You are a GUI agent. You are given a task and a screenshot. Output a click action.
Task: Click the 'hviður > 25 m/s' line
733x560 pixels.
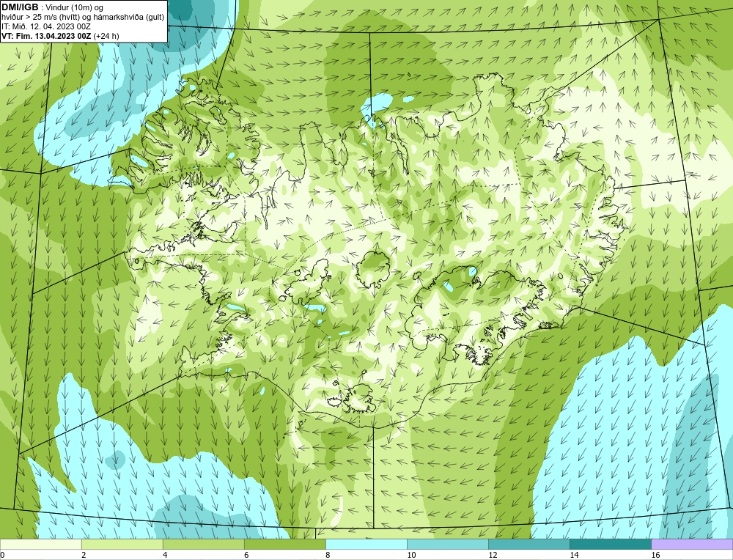coord(82,17)
